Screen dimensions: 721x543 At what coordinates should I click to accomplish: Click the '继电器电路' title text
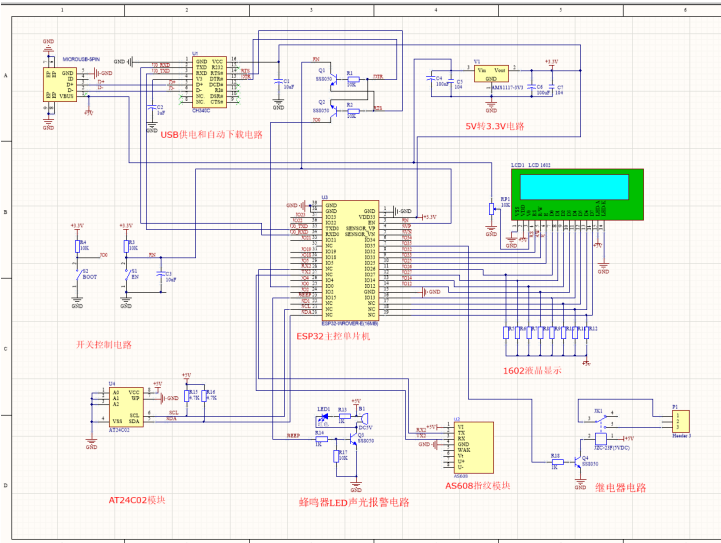(x=621, y=487)
